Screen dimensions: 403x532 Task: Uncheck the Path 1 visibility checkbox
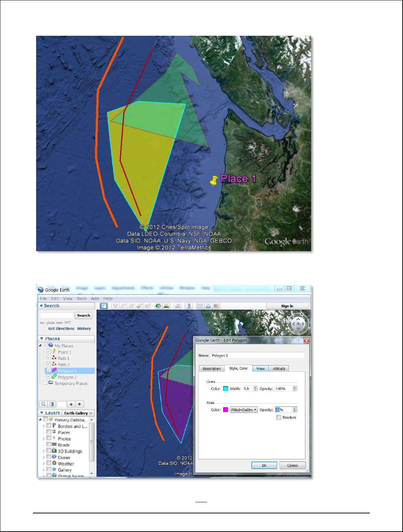(49, 358)
